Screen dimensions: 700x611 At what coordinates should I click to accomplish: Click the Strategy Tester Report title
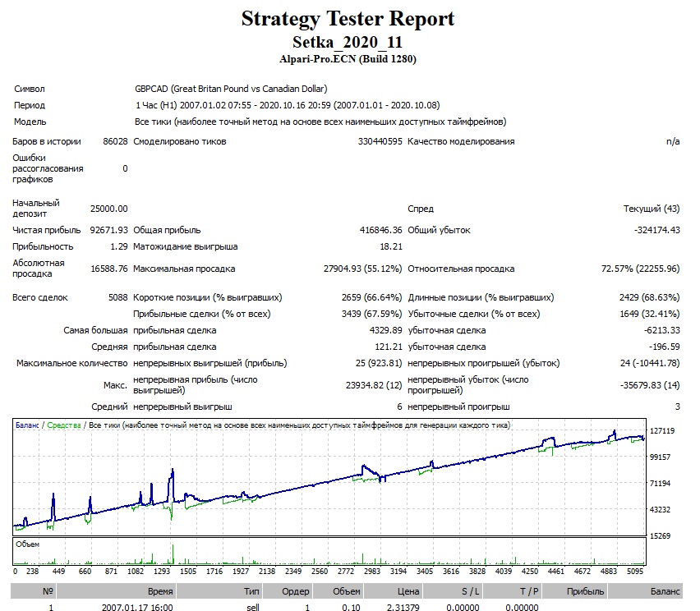[x=348, y=19]
